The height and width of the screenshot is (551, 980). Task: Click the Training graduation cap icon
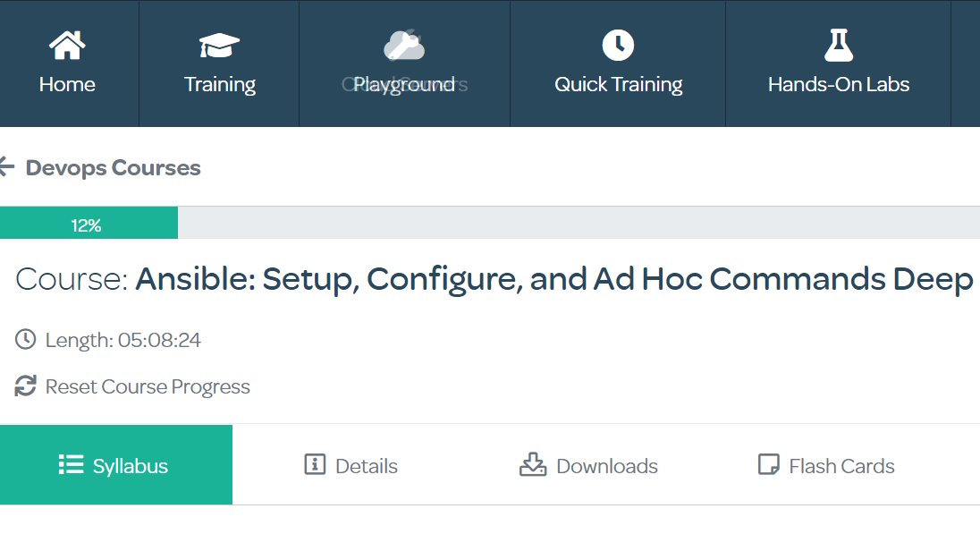pyautogui.click(x=219, y=46)
